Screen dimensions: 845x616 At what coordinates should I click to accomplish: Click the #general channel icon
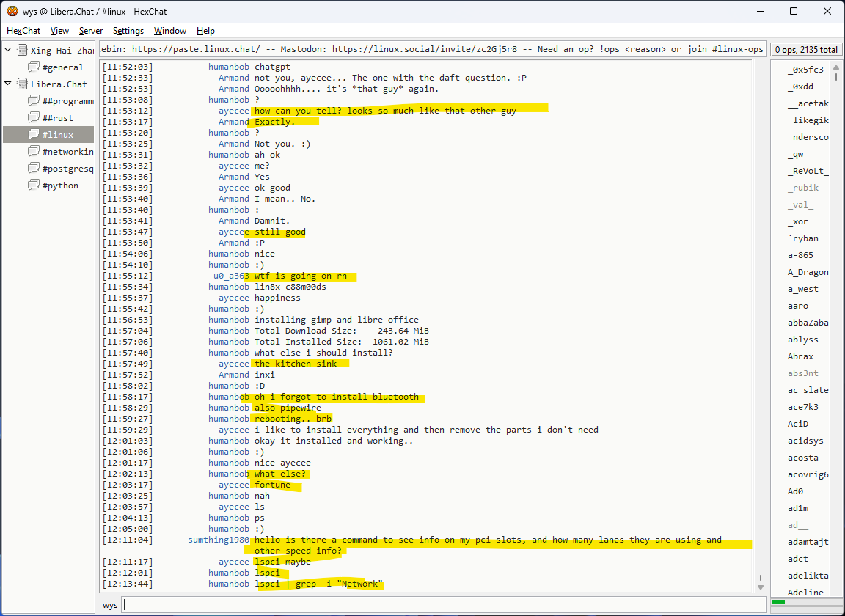click(34, 67)
